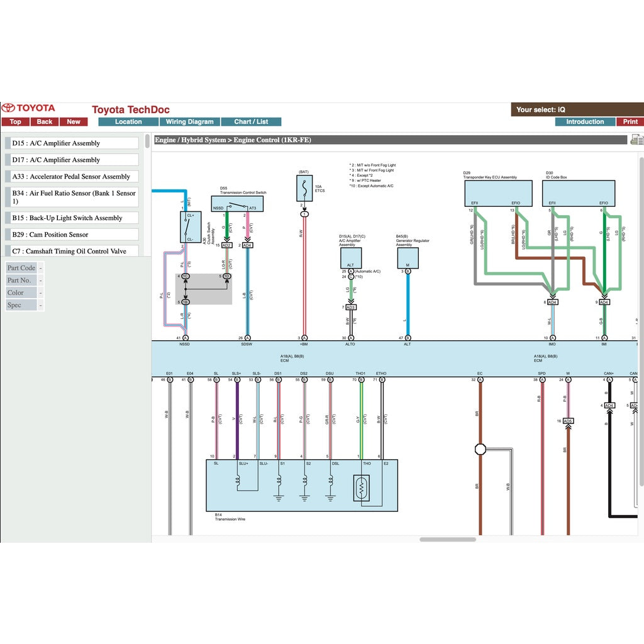The image size is (644, 644).
Task: Select B29 Cam Position Sensor from list
Action: [x=74, y=235]
